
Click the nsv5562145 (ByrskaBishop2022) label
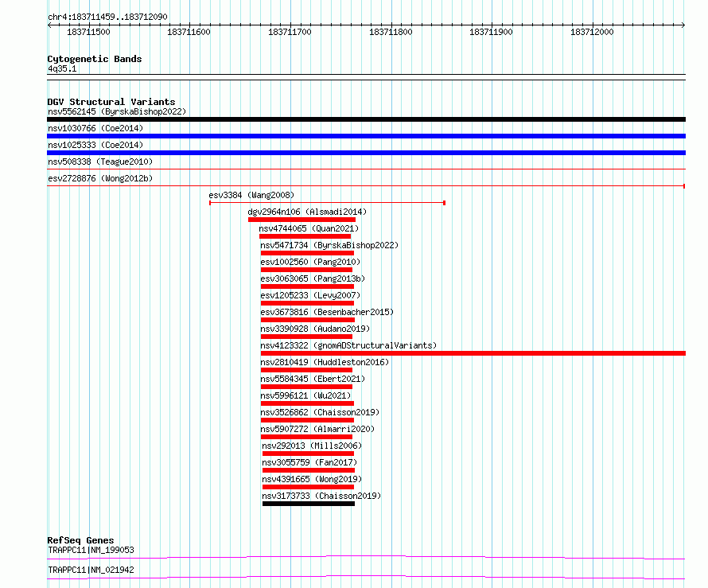coord(117,111)
